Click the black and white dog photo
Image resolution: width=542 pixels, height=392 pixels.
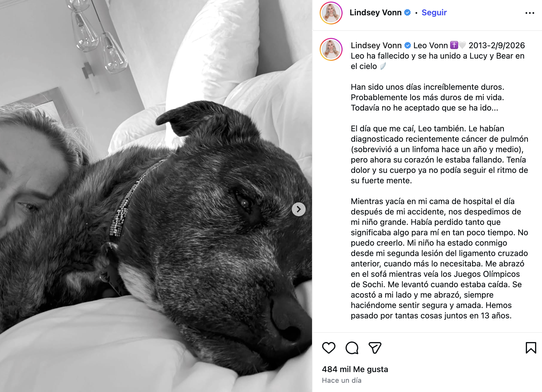tap(156, 196)
